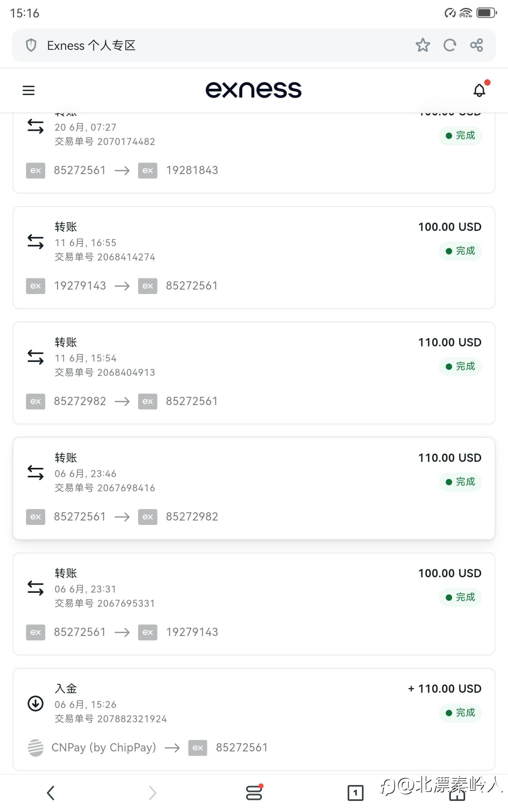Go back with browser back arrow
This screenshot has width=508, height=812.
tap(51, 793)
